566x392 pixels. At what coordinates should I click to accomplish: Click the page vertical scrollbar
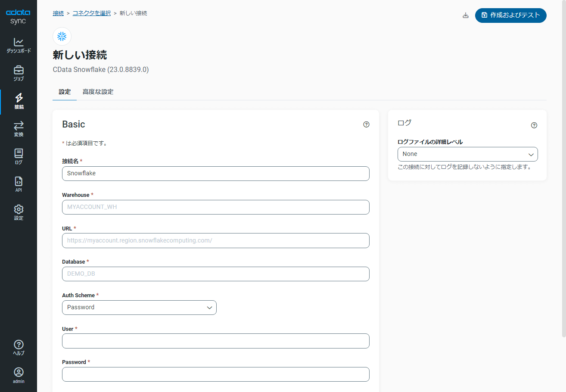pyautogui.click(x=564, y=168)
